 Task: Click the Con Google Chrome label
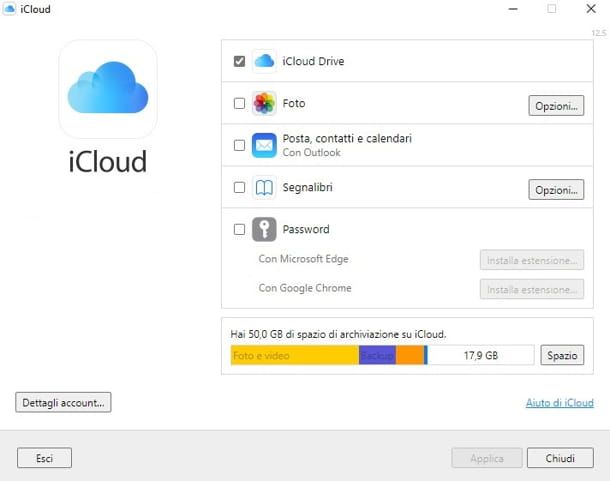(x=305, y=288)
